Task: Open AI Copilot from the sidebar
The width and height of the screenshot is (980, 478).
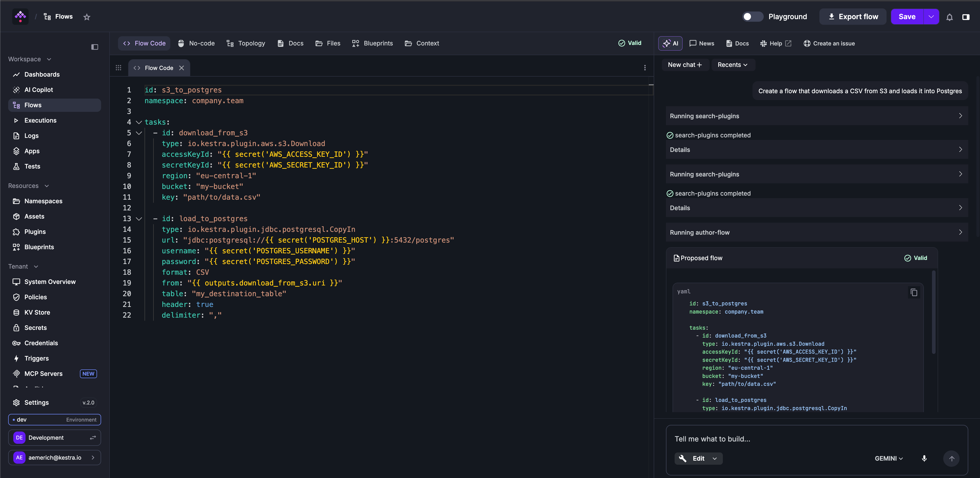Action: point(54,89)
